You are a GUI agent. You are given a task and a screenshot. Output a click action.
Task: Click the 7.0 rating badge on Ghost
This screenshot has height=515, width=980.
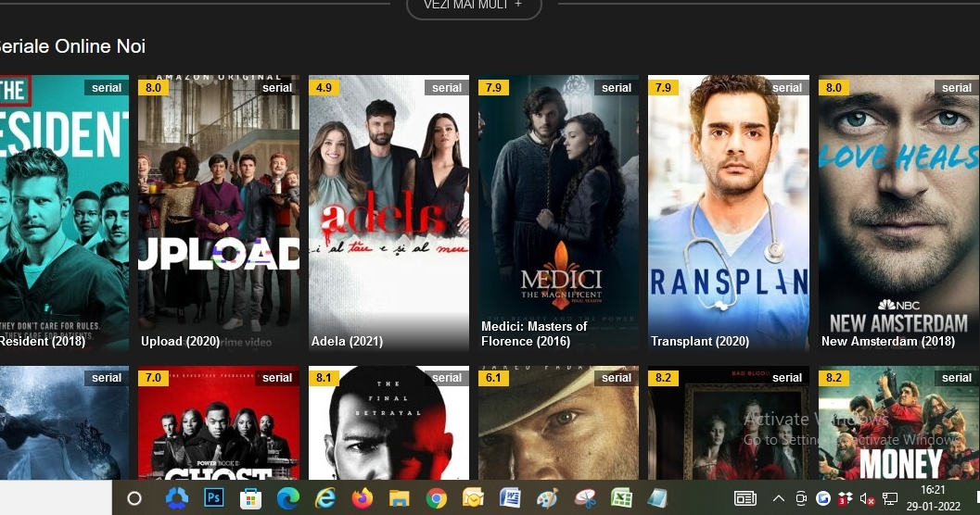pyautogui.click(x=154, y=378)
